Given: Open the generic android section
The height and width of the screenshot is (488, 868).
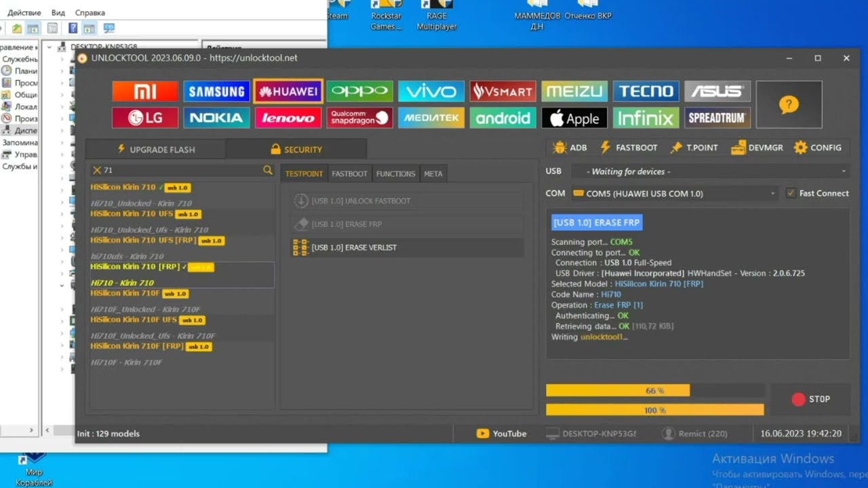Looking at the screenshot, I should [503, 118].
